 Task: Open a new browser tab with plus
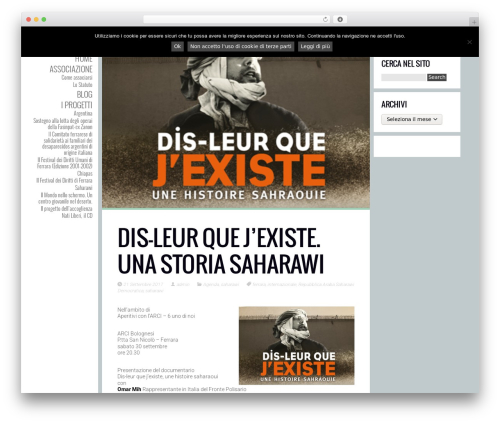(x=474, y=22)
